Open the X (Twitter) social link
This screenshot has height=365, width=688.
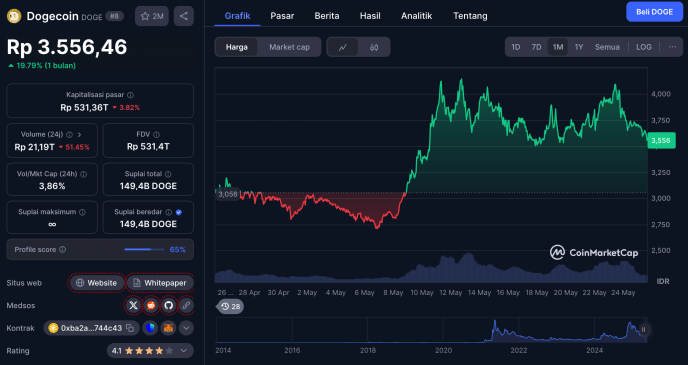133,305
